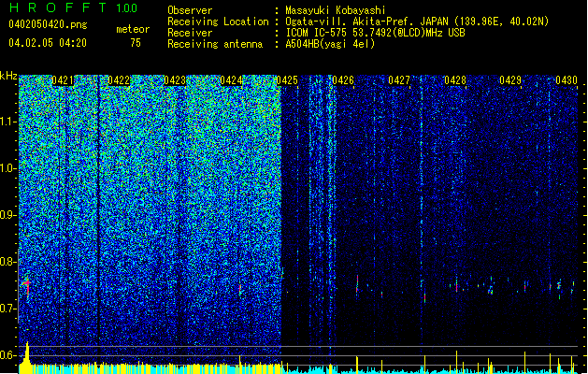Click the 0.6 frequency axis label
The height and width of the screenshot is (374, 588).
pos(8,355)
